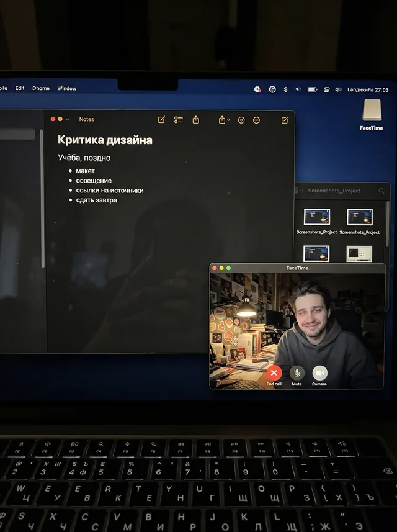The height and width of the screenshot is (532, 397).
Task: Select the bullet item "ссылки на источники"
Action: pos(110,191)
